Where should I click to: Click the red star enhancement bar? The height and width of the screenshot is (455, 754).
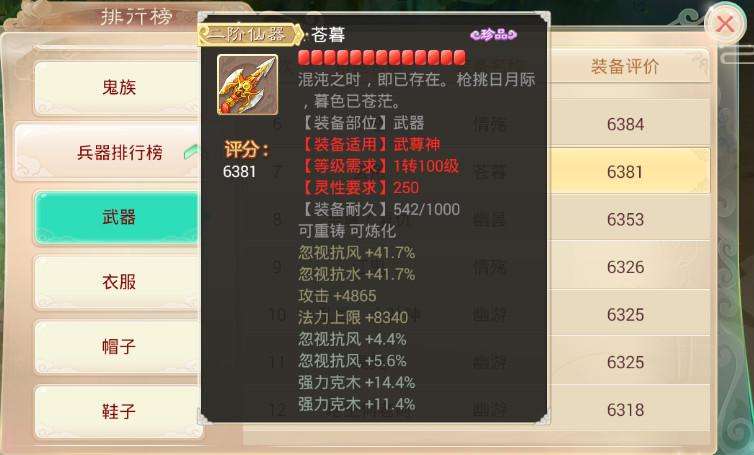click(382, 57)
